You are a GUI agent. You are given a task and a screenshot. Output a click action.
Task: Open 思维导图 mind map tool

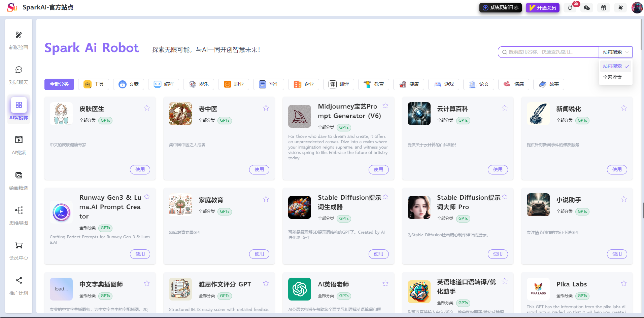click(x=19, y=215)
